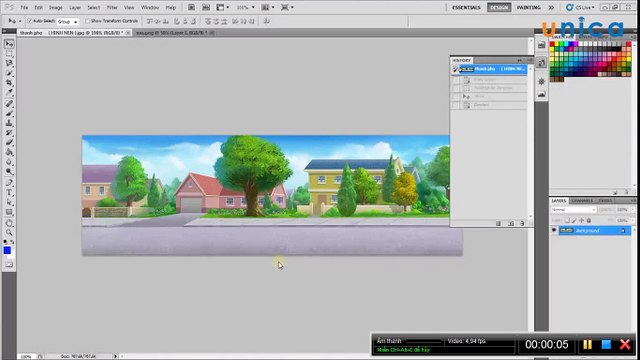Screen dimensions: 640x360
Task: Launch Mini Bridge from the application bar
Action: click(x=206, y=7)
